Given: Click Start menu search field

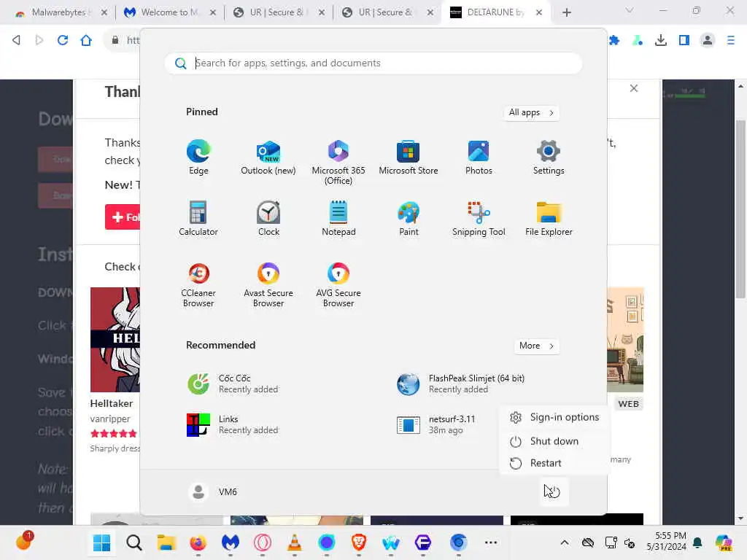Looking at the screenshot, I should (x=373, y=63).
